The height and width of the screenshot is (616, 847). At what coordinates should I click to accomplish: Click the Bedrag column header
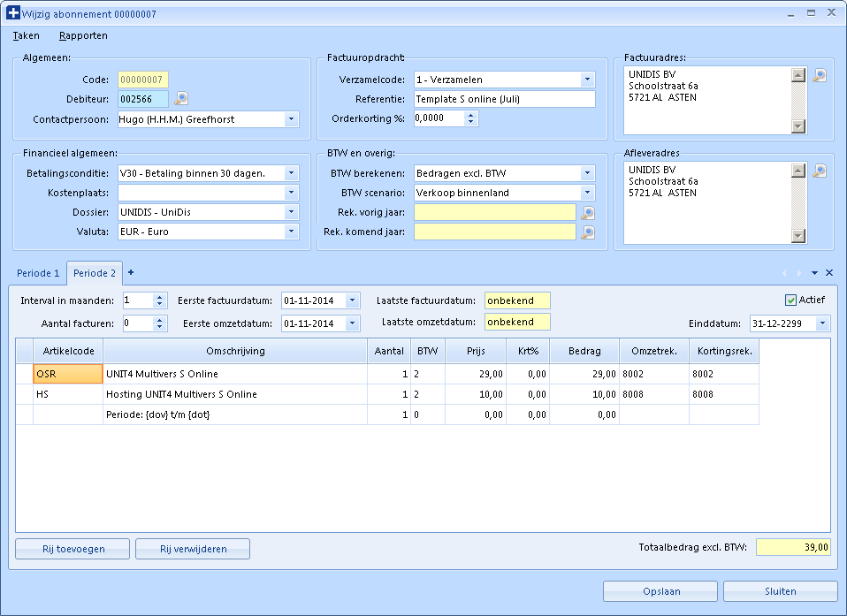point(584,351)
